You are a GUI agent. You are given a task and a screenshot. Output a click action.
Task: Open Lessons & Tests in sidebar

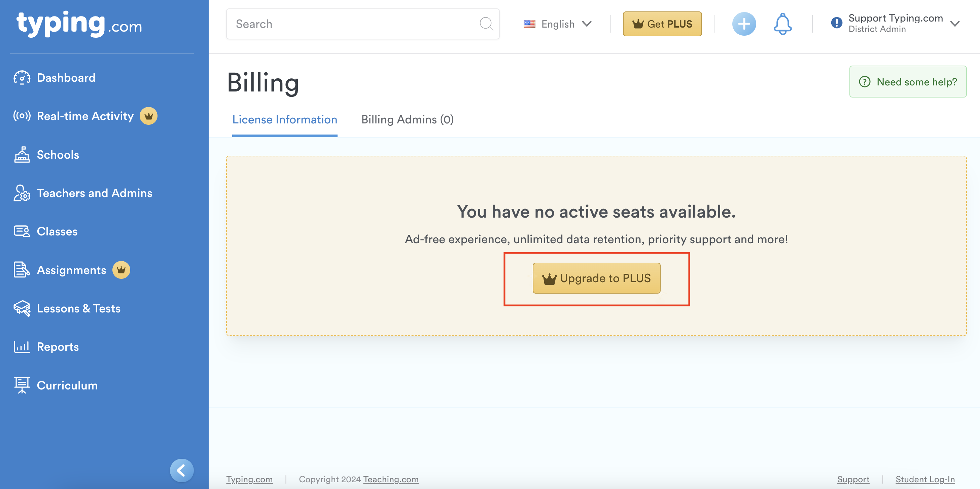(78, 308)
